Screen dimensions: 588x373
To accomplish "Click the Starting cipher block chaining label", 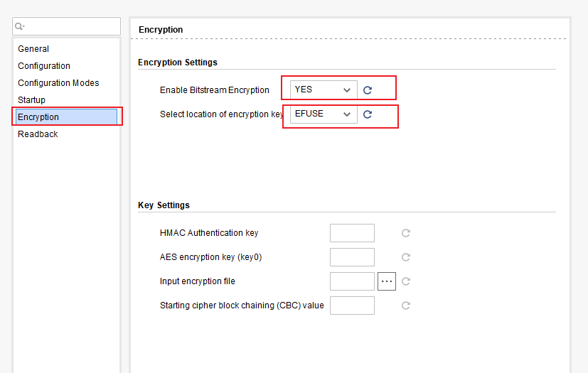I will pyautogui.click(x=242, y=306).
